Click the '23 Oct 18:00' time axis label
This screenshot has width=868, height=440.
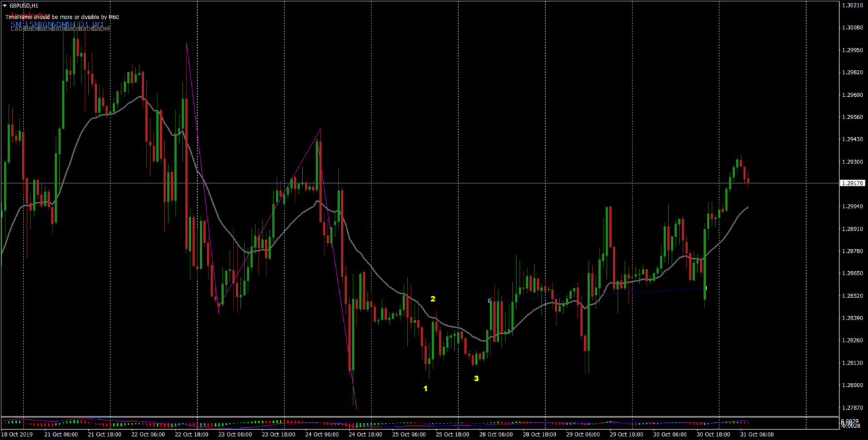click(279, 435)
